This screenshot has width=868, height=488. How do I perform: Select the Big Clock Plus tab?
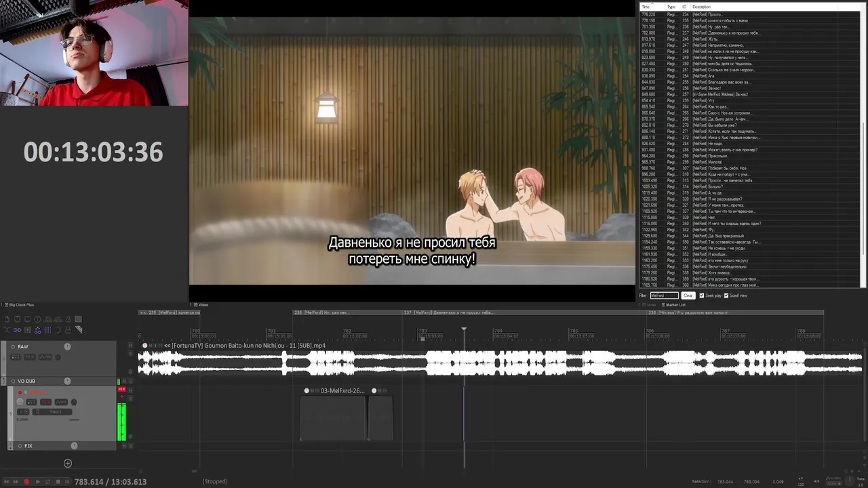(20, 305)
